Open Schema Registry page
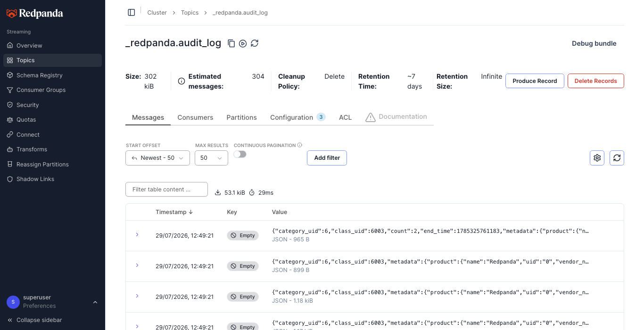The height and width of the screenshot is (330, 644). point(52,75)
